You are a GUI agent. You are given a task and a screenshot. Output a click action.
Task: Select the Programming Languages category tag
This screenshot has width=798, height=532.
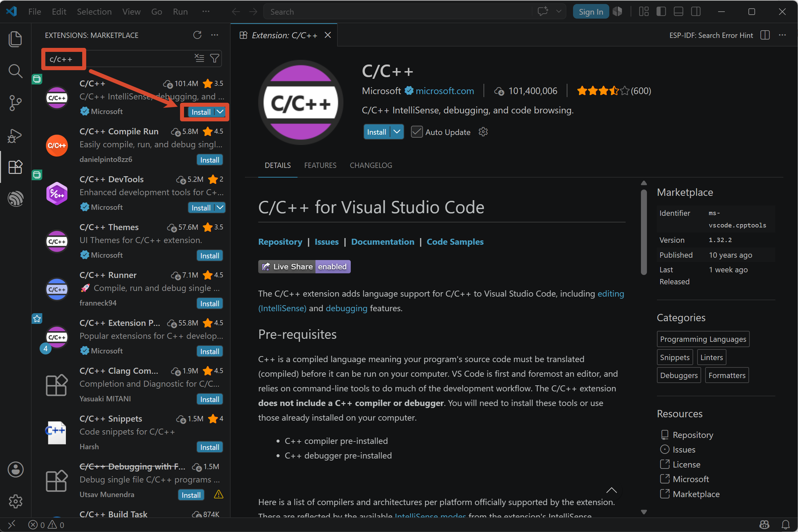(703, 339)
